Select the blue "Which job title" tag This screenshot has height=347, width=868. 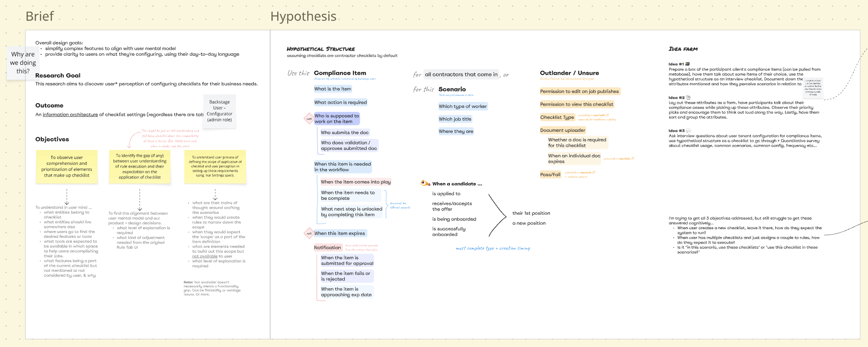tap(455, 119)
